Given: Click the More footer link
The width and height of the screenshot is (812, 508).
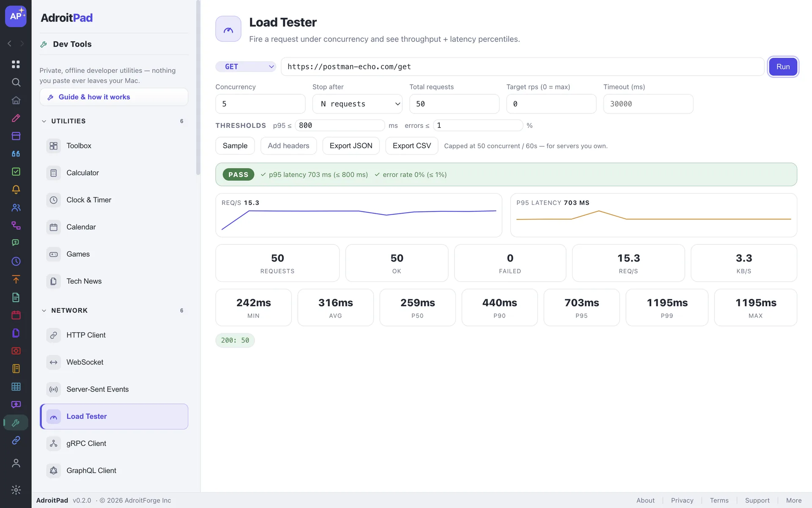Looking at the screenshot, I should (x=794, y=500).
